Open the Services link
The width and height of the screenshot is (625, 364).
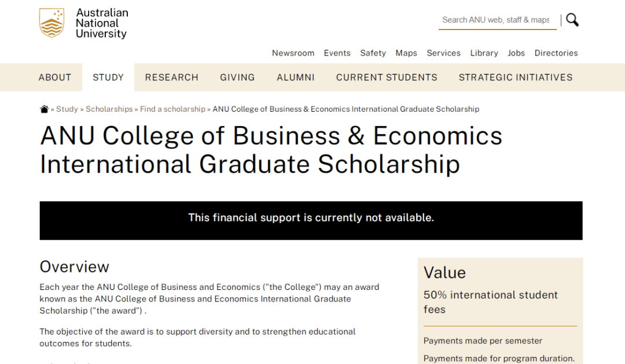[x=443, y=53]
